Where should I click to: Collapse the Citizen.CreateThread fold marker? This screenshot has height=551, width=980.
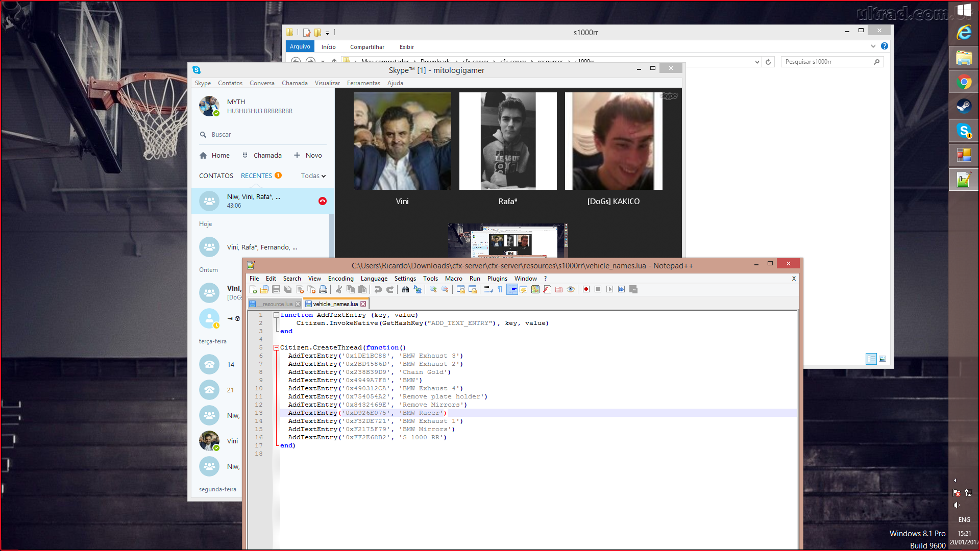tap(276, 348)
